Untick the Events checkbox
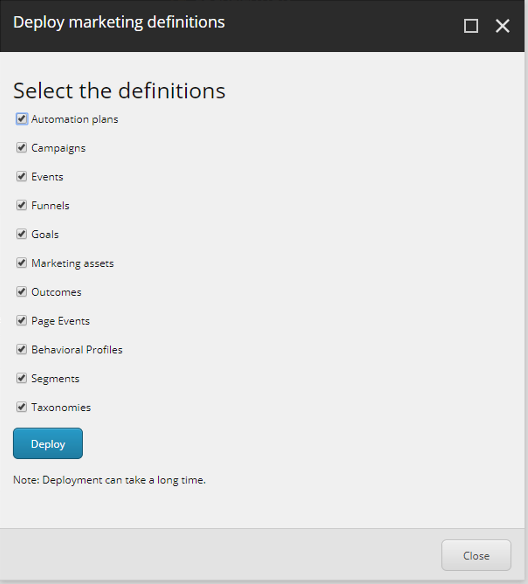 point(22,176)
